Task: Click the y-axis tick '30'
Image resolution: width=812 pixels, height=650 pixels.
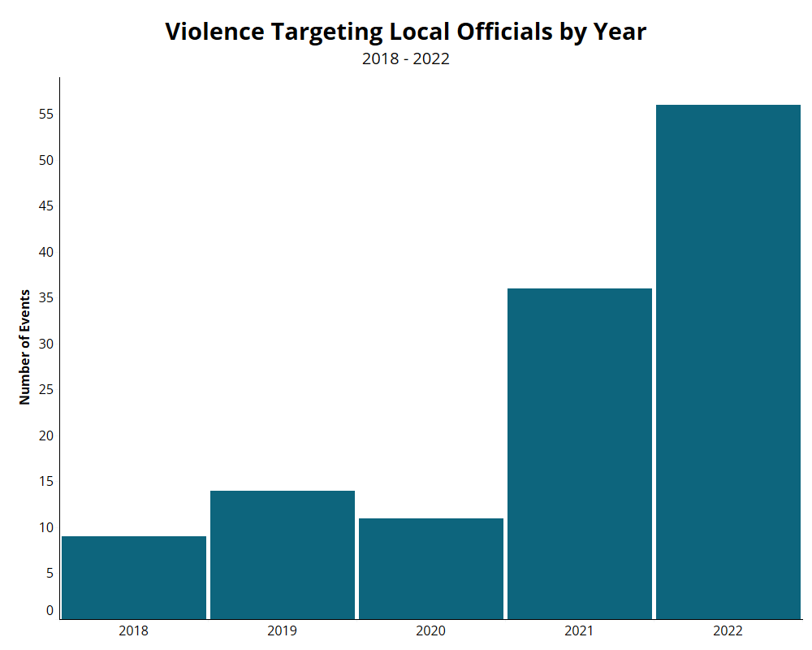Action: pos(46,344)
